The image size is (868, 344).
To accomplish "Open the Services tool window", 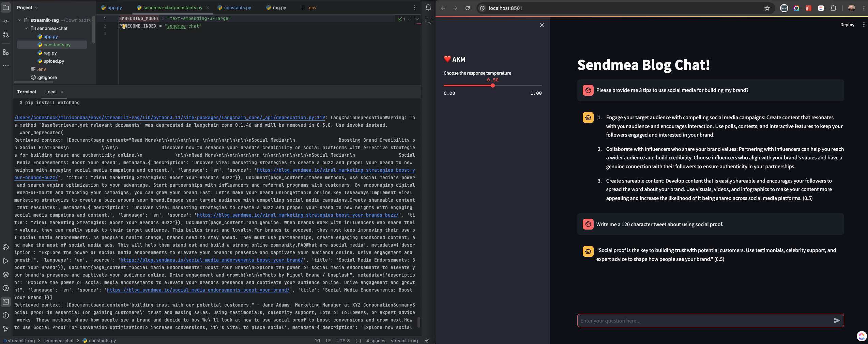I will 6,288.
